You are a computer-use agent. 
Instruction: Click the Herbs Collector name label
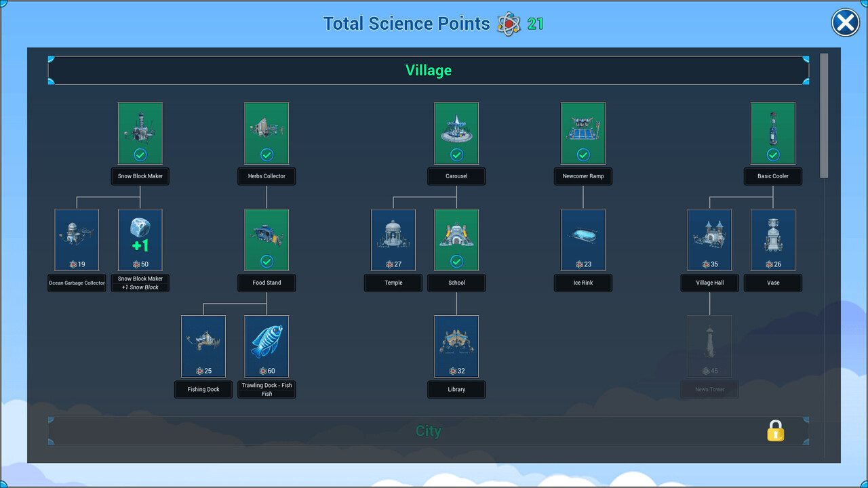pyautogui.click(x=267, y=176)
